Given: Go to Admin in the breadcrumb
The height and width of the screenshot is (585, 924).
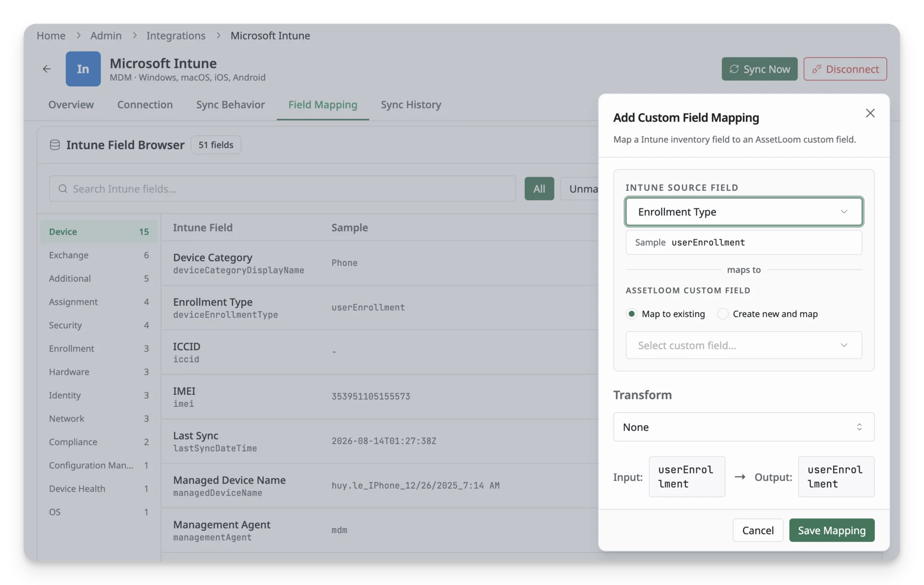Looking at the screenshot, I should tap(106, 36).
